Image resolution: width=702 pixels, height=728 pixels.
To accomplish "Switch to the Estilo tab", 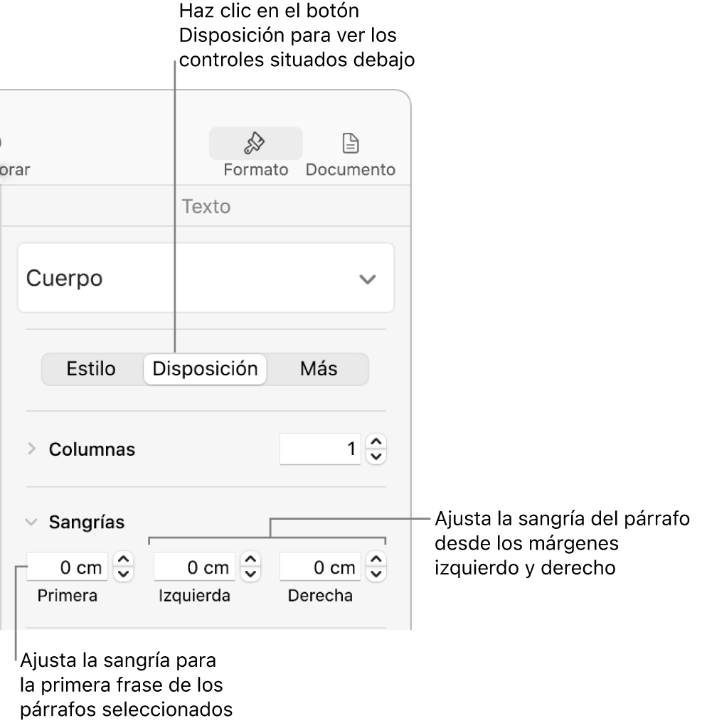I will coord(91,369).
